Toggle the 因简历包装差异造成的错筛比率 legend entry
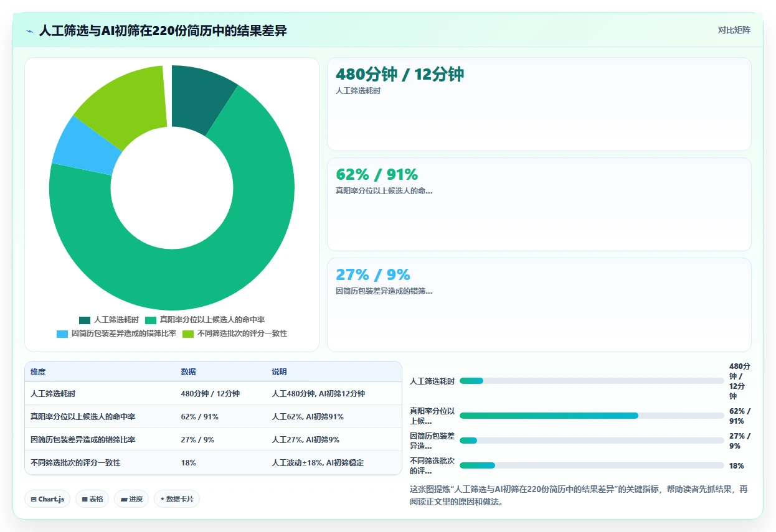 116,334
